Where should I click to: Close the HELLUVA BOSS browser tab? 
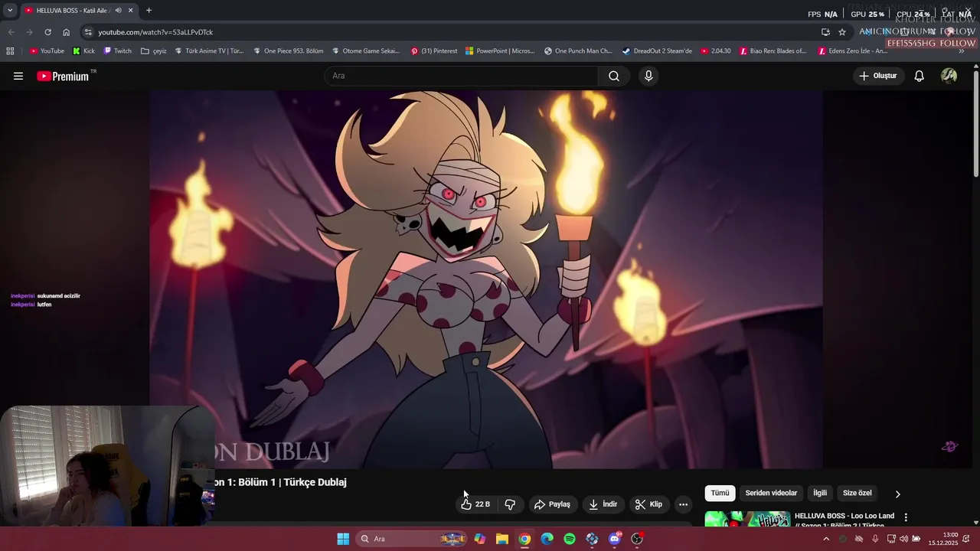point(130,10)
